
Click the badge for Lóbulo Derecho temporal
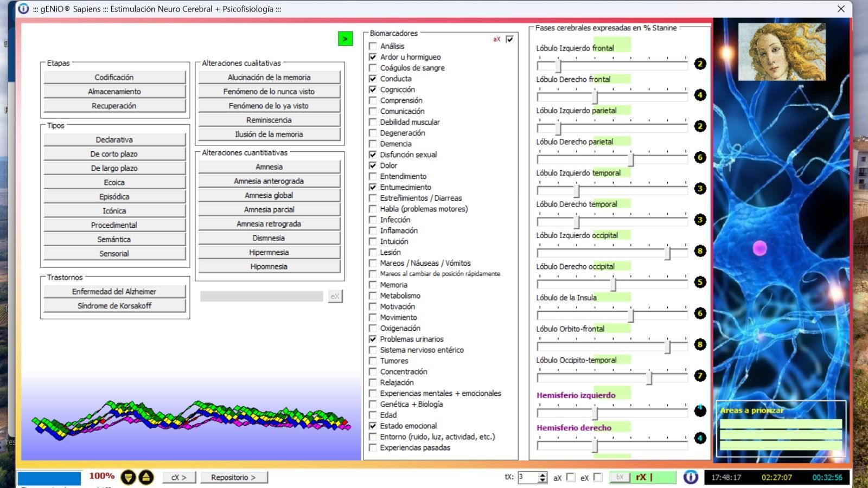click(x=700, y=220)
